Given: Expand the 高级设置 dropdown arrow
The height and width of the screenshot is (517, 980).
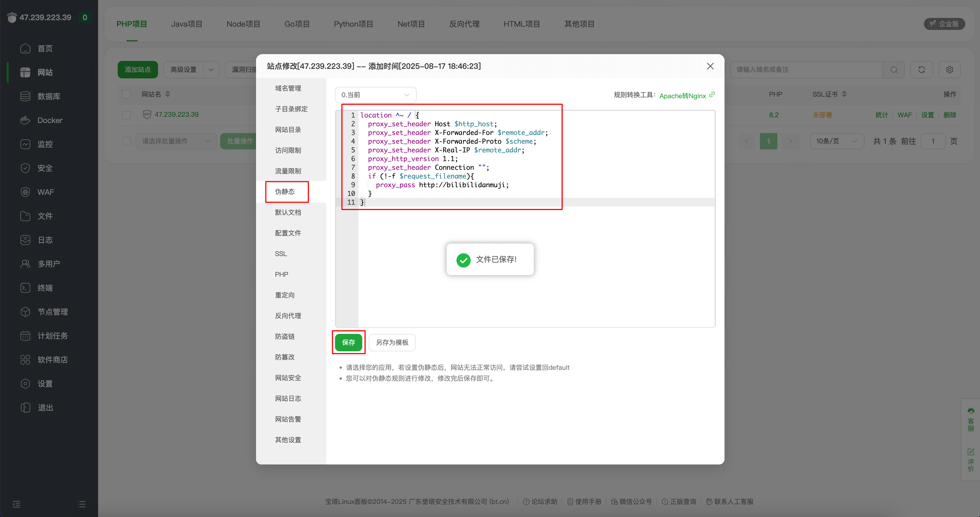Looking at the screenshot, I should [x=211, y=70].
